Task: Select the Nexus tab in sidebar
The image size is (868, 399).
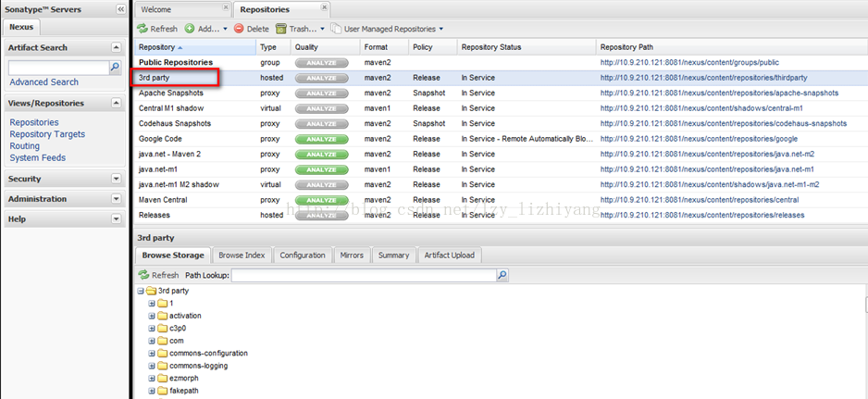Action: point(21,27)
